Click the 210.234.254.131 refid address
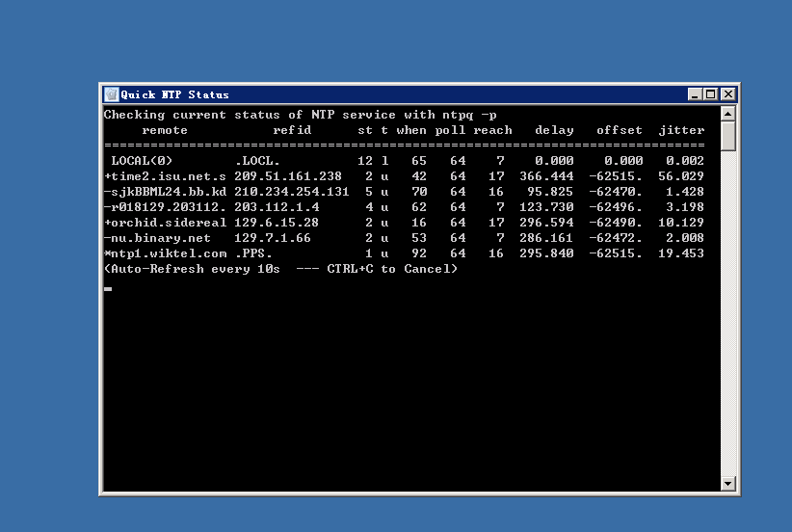Screen dimensions: 792x532 [291, 192]
